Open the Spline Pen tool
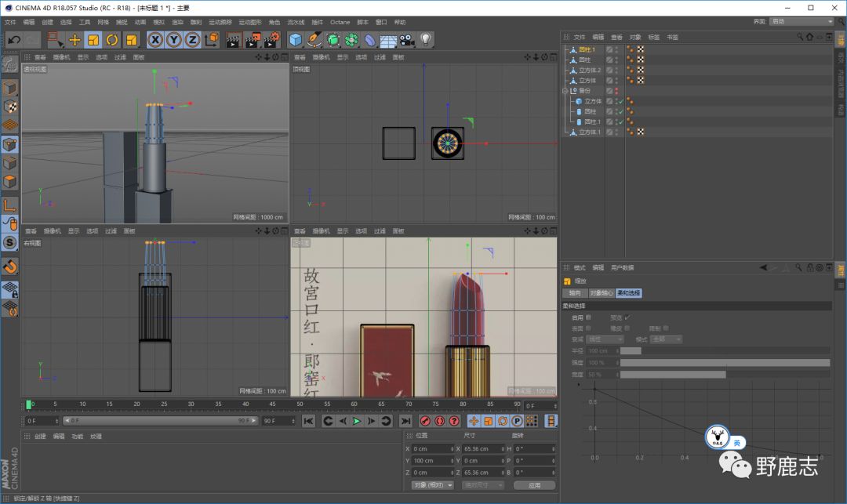Viewport: 847px width, 504px height. (x=314, y=39)
